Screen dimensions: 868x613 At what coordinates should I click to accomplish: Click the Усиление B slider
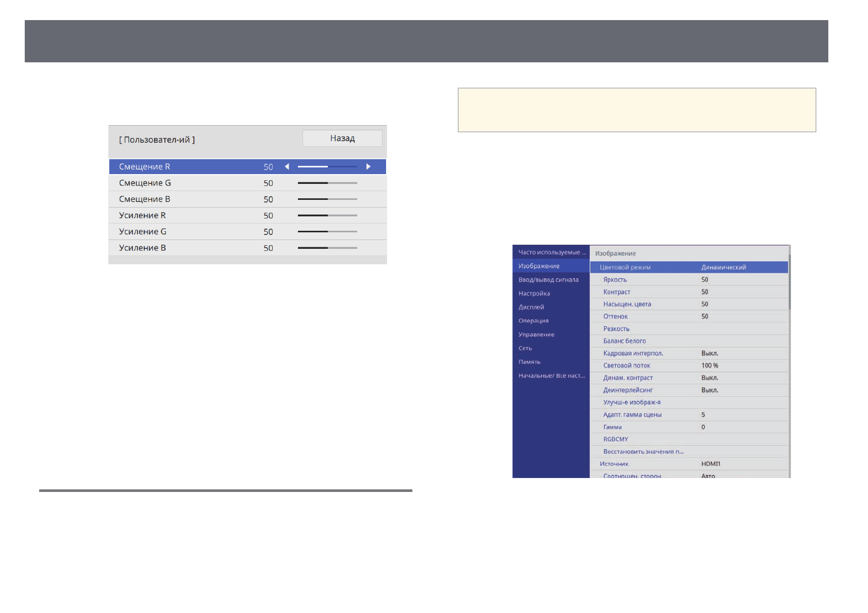(x=327, y=248)
